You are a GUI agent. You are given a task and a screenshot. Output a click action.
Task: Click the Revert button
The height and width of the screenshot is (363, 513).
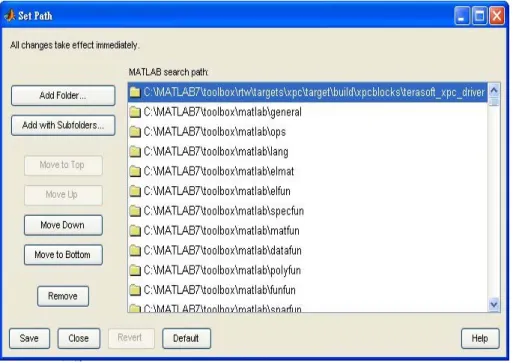[131, 338]
